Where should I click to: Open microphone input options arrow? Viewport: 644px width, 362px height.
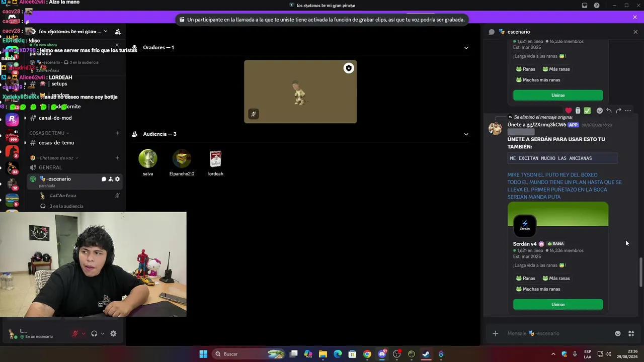coord(84,333)
